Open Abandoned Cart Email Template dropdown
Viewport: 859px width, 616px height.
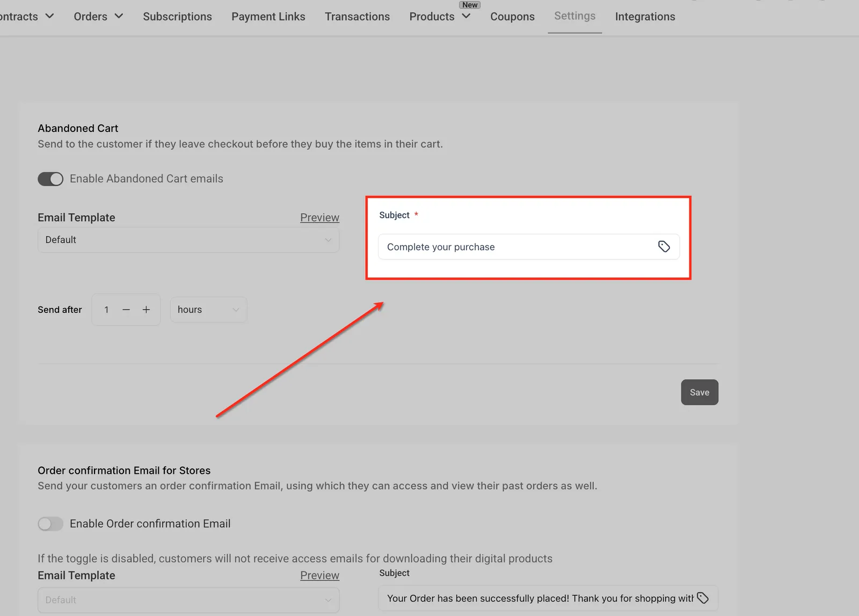[188, 240]
